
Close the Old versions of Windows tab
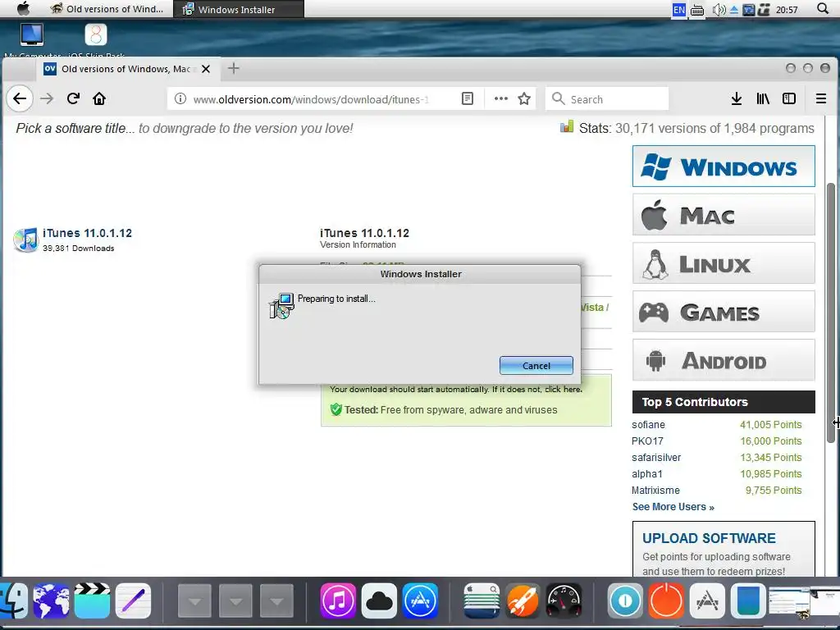[206, 69]
